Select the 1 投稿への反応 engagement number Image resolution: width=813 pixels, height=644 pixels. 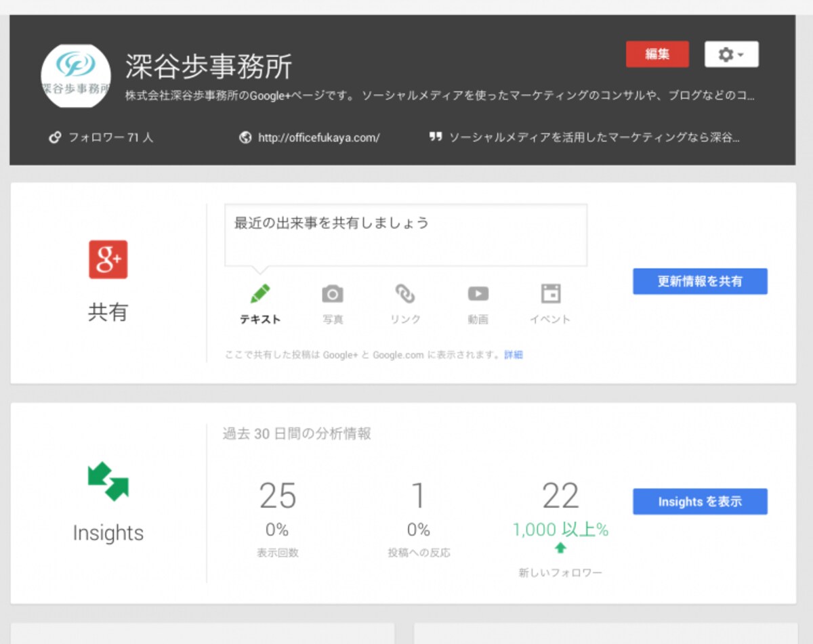pyautogui.click(x=419, y=496)
